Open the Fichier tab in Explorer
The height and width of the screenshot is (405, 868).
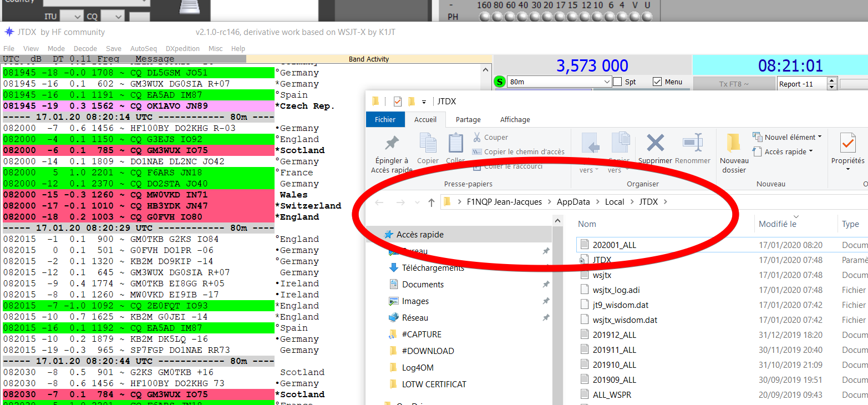pyautogui.click(x=385, y=119)
